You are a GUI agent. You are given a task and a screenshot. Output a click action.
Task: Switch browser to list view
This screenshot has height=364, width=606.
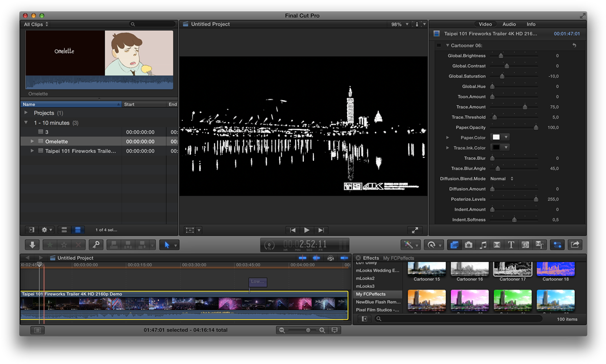click(78, 230)
